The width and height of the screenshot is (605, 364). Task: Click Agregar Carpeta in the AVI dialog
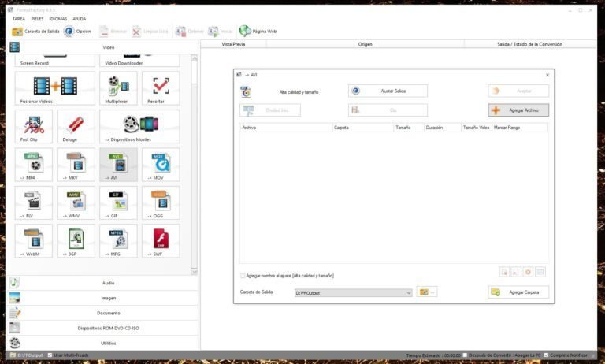pyautogui.click(x=518, y=292)
